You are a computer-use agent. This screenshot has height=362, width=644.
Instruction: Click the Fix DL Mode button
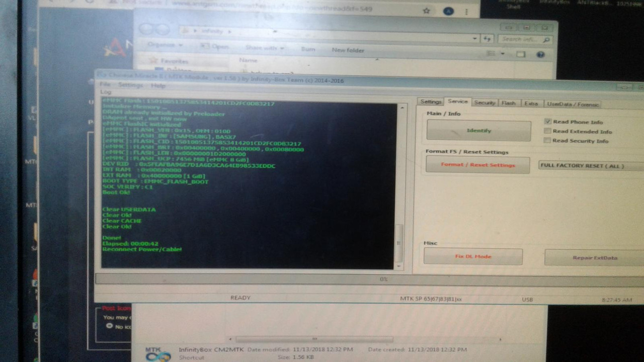(x=473, y=256)
